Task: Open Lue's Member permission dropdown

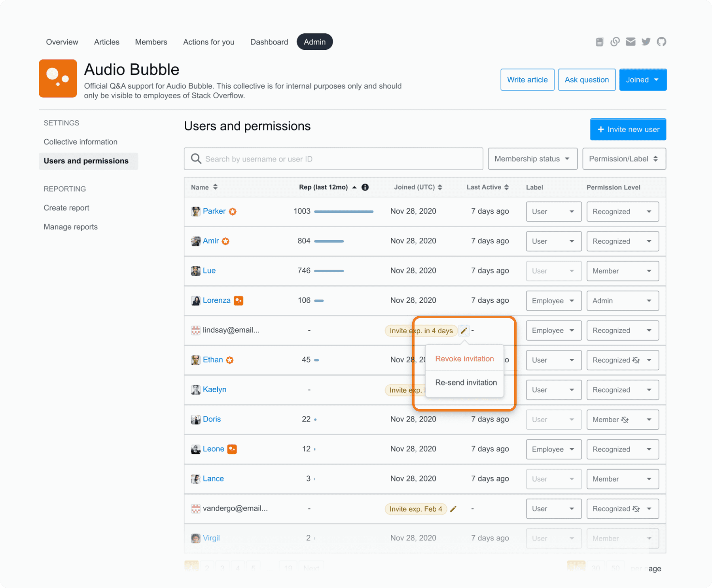Action: 623,271
